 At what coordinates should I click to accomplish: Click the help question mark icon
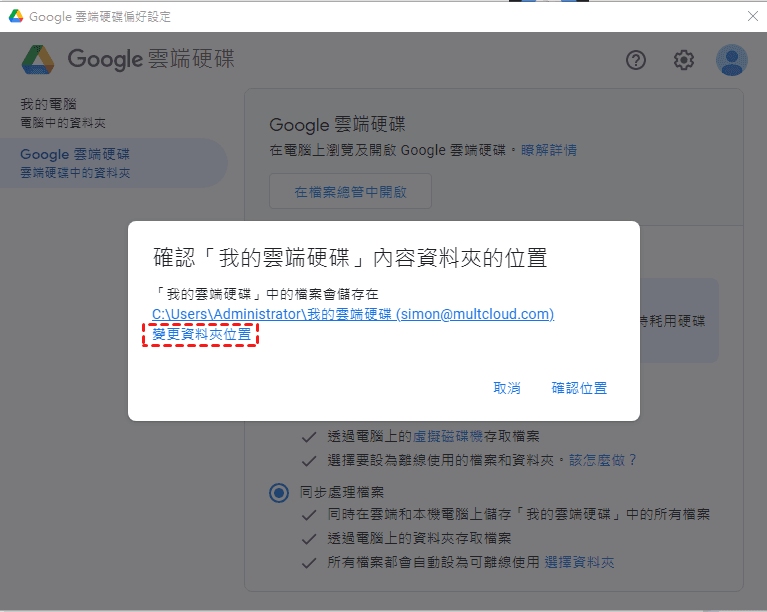(636, 60)
